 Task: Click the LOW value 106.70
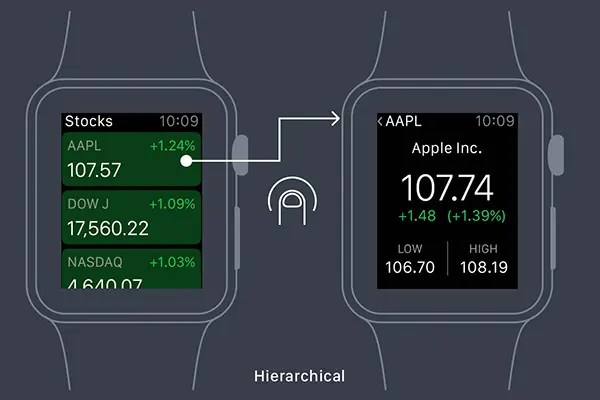410,267
